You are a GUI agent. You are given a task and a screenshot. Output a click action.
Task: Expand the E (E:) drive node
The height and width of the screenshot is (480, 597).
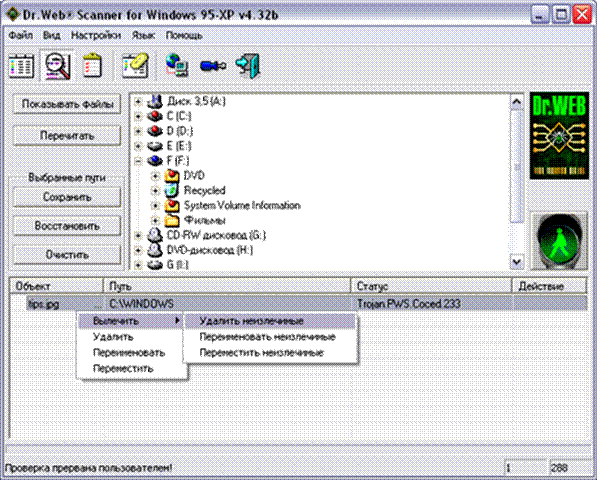[138, 146]
